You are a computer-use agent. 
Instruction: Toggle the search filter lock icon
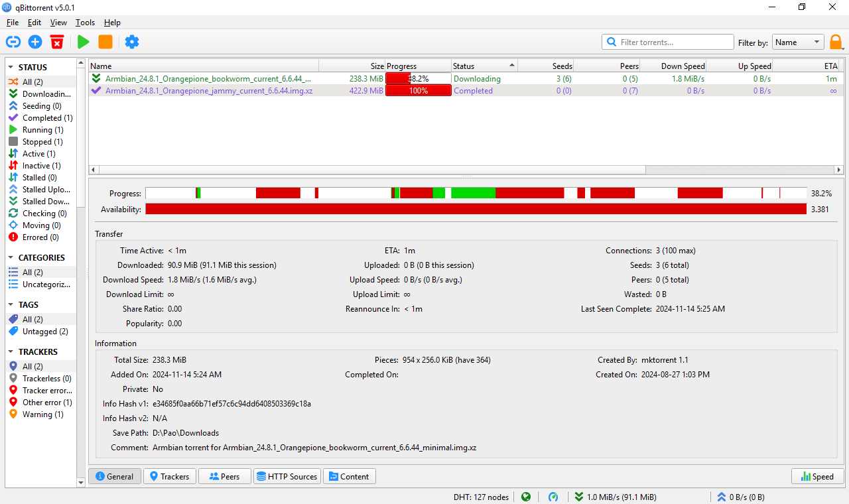(836, 41)
